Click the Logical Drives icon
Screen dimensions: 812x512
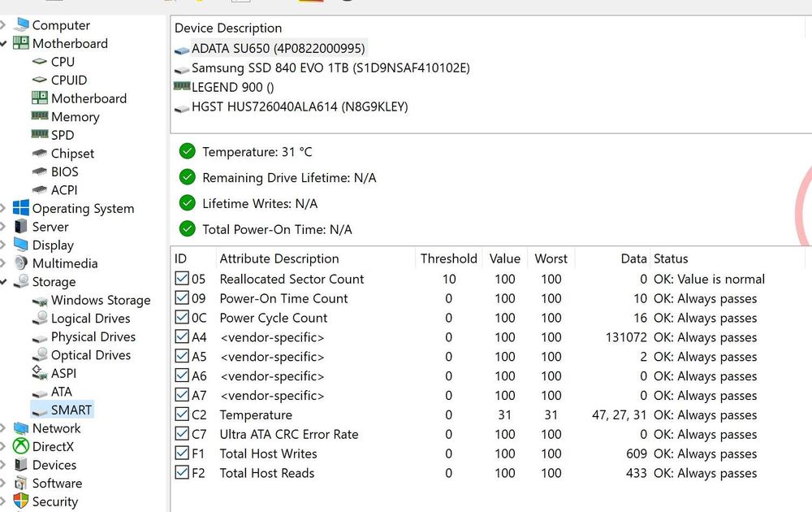click(x=40, y=319)
